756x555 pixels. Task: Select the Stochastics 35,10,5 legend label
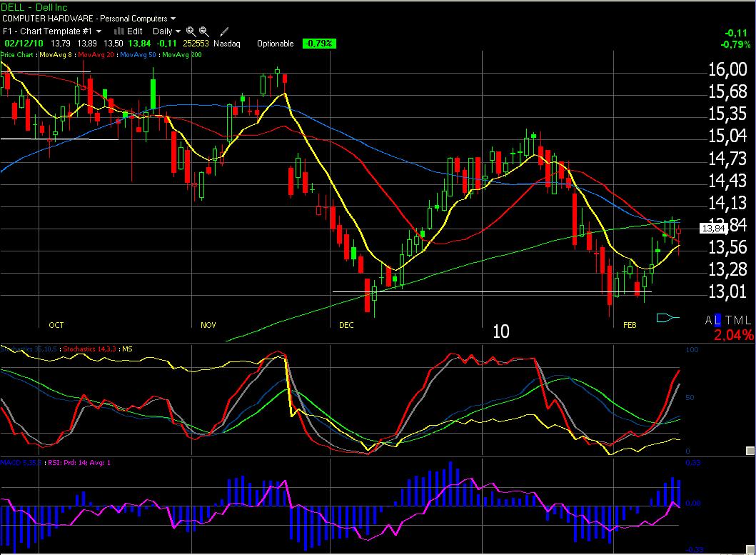[x=29, y=349]
